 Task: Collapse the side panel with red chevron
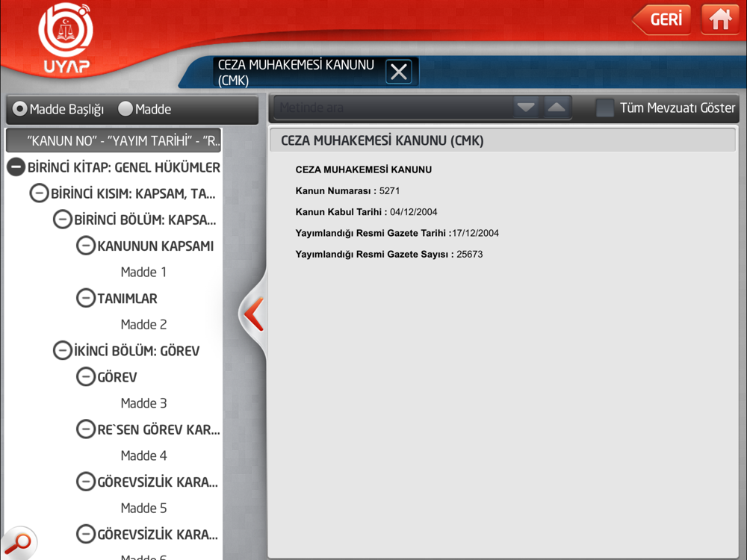click(x=253, y=314)
